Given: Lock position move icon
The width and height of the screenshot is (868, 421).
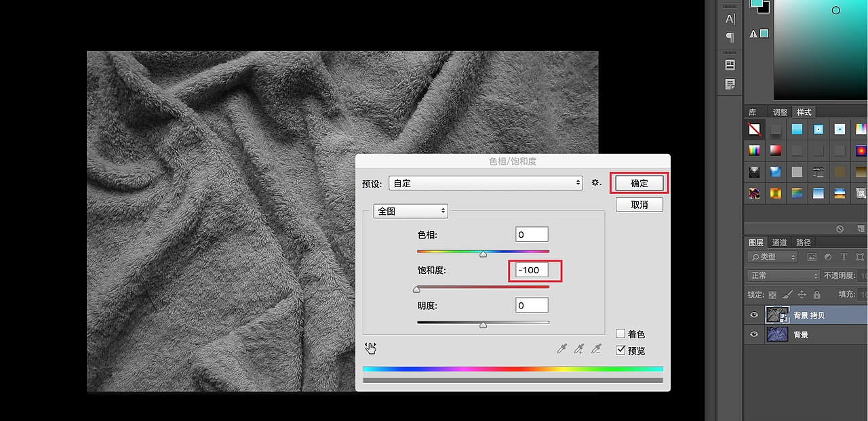Looking at the screenshot, I should (x=802, y=295).
